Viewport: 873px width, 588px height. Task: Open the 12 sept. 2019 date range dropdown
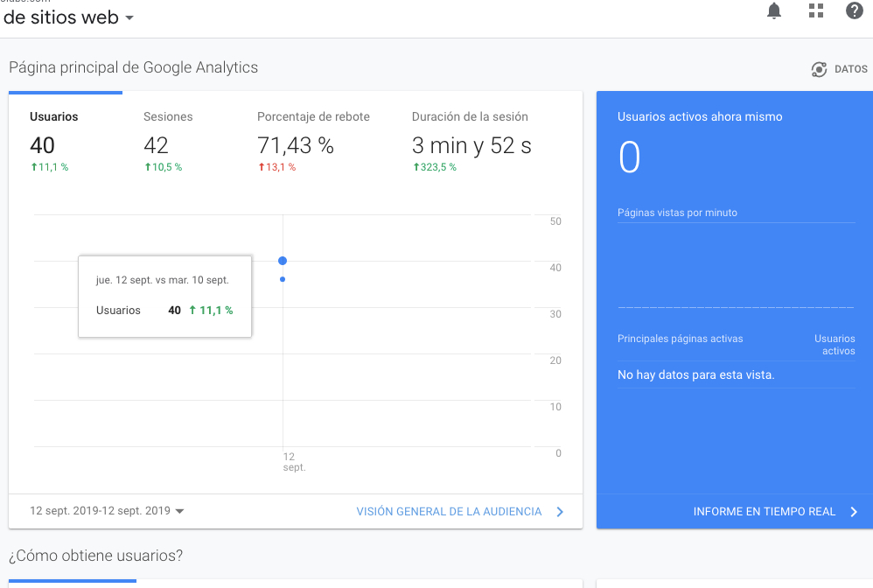tap(107, 511)
